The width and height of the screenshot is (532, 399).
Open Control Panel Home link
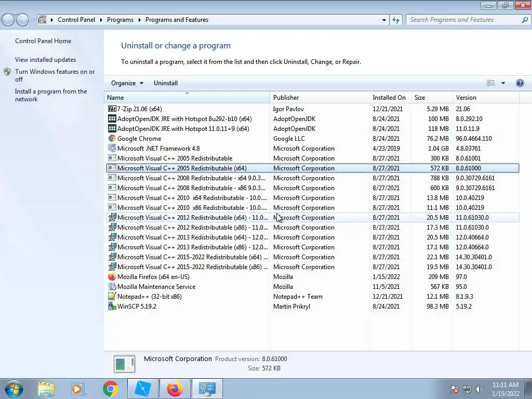click(x=43, y=41)
